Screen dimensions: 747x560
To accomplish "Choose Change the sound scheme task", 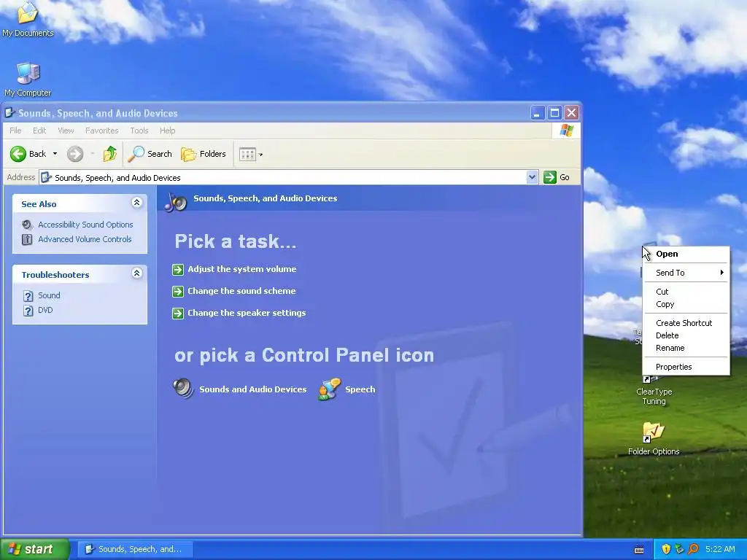I will click(x=241, y=291).
